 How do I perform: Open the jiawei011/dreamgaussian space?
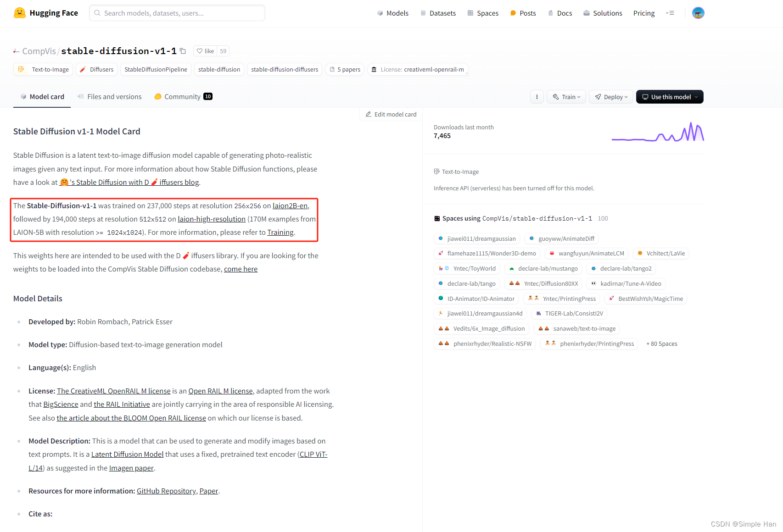point(477,238)
